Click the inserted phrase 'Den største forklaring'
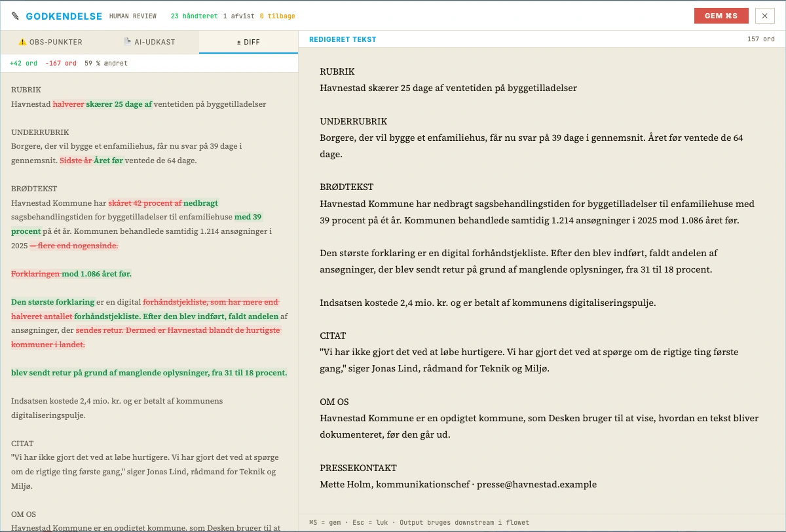786x532 pixels. pos(53,302)
